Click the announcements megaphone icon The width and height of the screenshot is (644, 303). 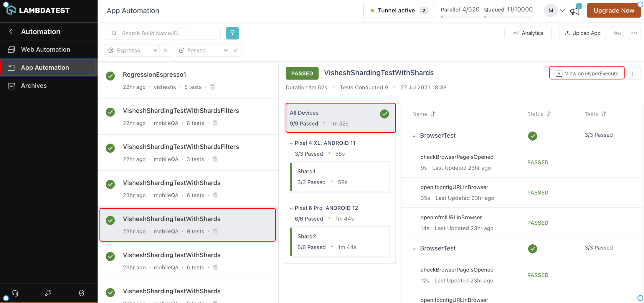[574, 11]
